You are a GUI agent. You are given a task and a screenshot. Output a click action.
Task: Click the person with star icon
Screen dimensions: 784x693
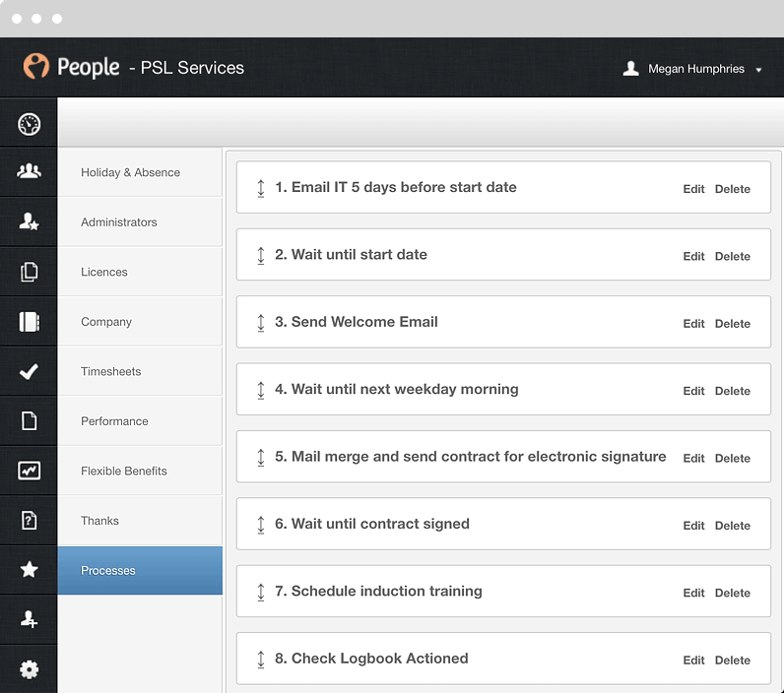(29, 221)
